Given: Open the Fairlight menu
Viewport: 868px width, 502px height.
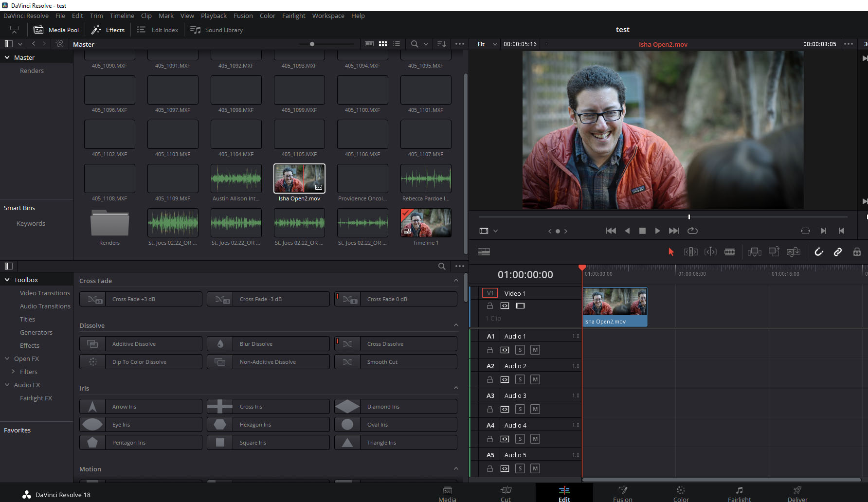Looking at the screenshot, I should pyautogui.click(x=293, y=16).
